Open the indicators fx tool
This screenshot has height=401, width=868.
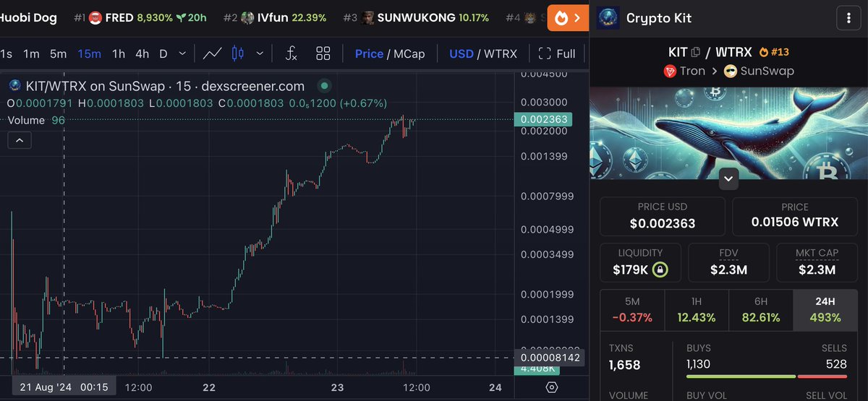click(292, 53)
